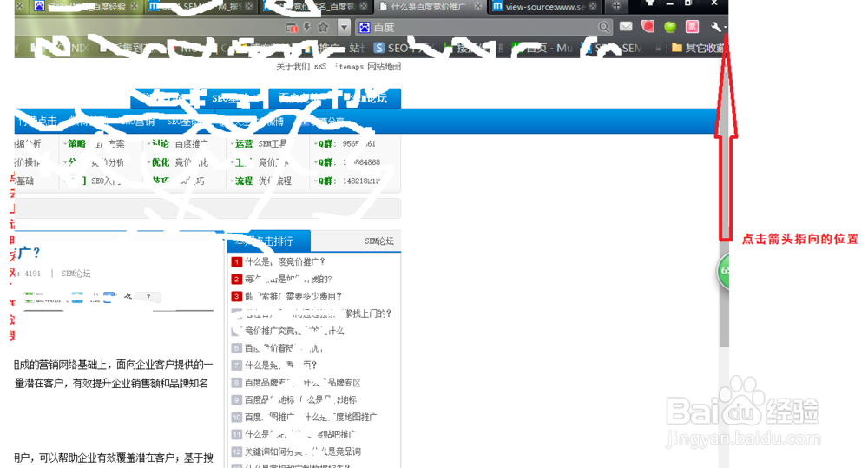Screen dimensions: 868x468
Task: Click the green apple extension icon
Action: pyautogui.click(x=670, y=27)
